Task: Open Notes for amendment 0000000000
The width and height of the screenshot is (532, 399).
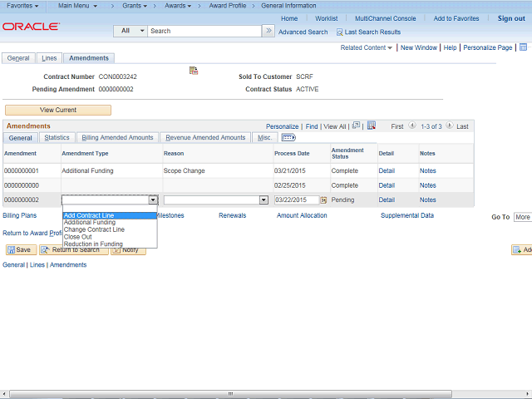Action: (x=427, y=185)
